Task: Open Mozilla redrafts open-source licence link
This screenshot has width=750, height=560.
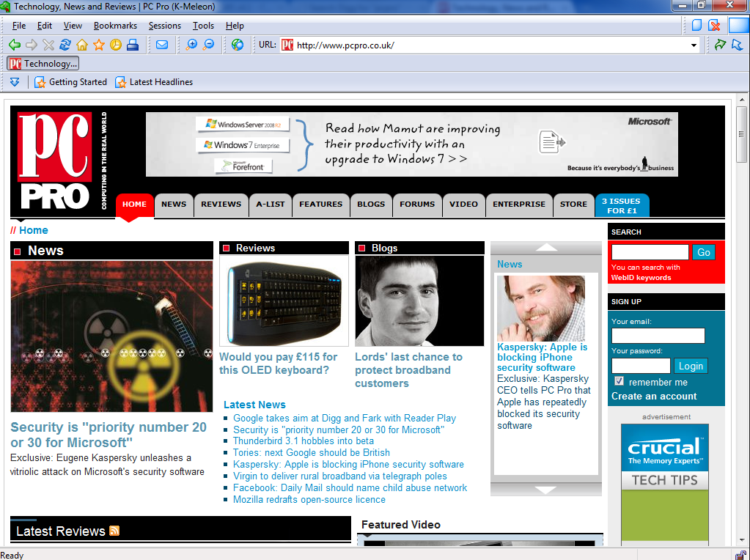Action: click(x=309, y=499)
